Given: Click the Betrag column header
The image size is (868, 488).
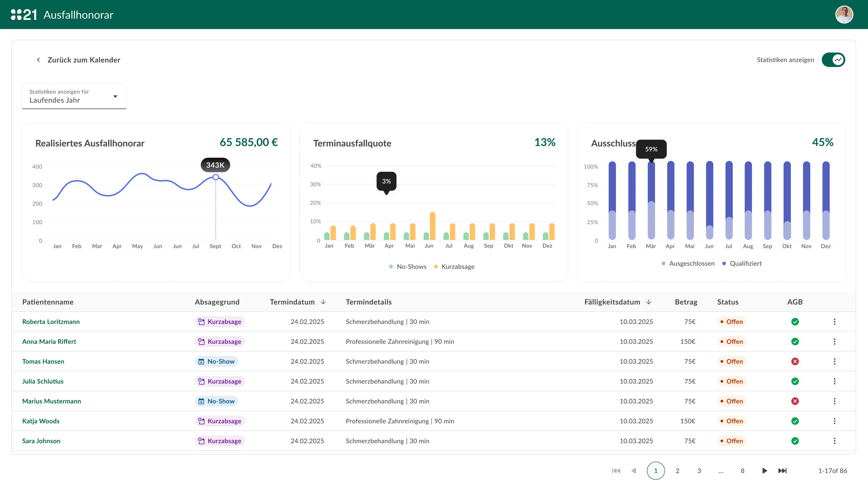Looking at the screenshot, I should click(686, 302).
